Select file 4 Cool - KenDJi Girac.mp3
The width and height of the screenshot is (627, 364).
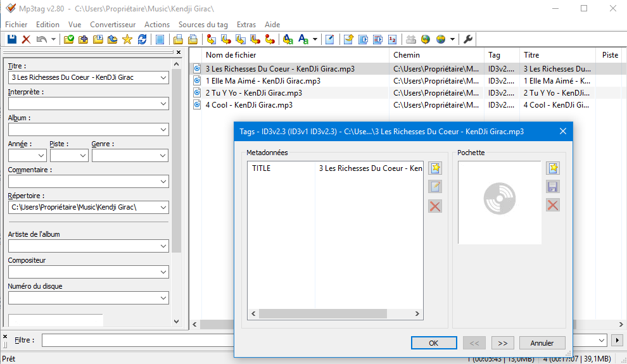coord(249,104)
